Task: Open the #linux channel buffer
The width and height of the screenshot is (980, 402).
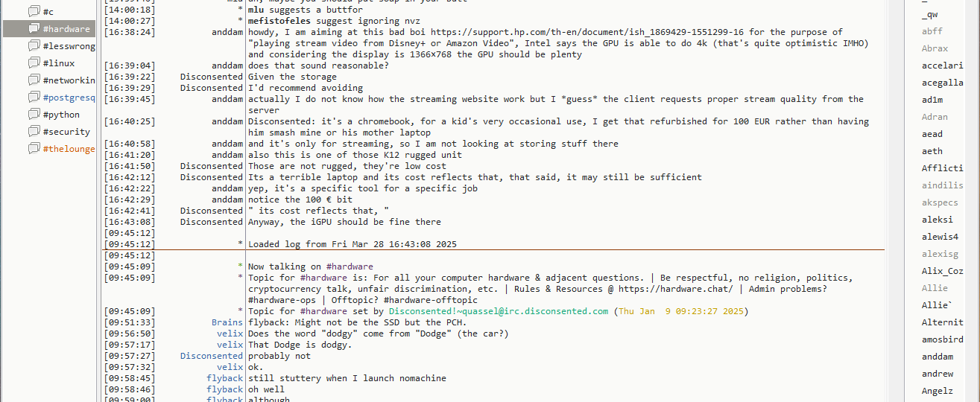Action: (58, 63)
